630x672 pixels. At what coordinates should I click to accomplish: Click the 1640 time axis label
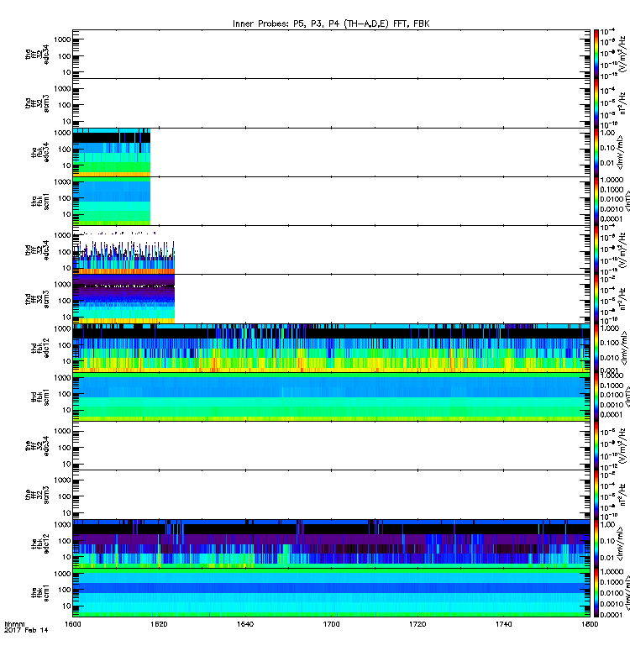245,624
